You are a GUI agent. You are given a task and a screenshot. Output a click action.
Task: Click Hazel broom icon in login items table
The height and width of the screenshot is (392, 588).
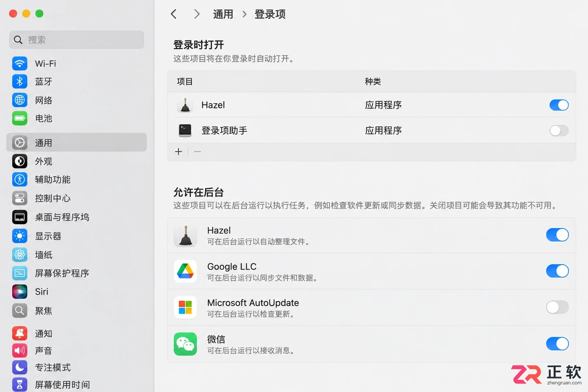[185, 105]
